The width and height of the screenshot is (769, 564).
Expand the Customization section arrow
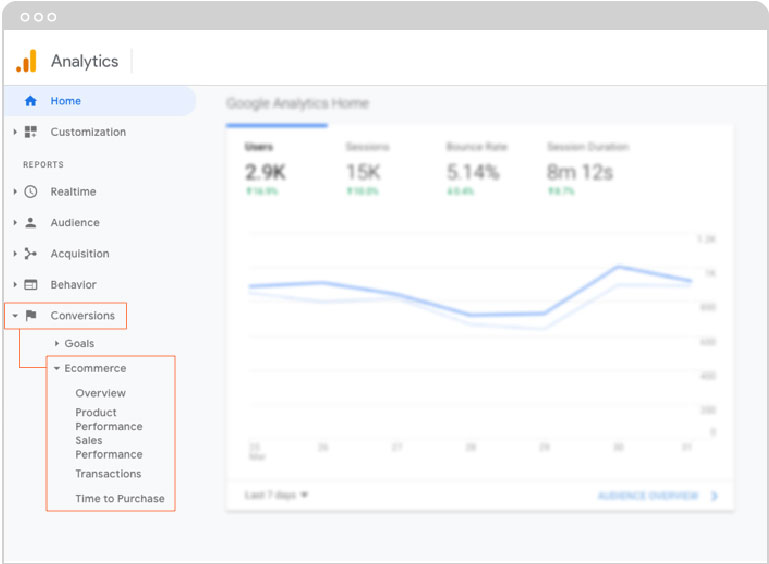pos(15,132)
